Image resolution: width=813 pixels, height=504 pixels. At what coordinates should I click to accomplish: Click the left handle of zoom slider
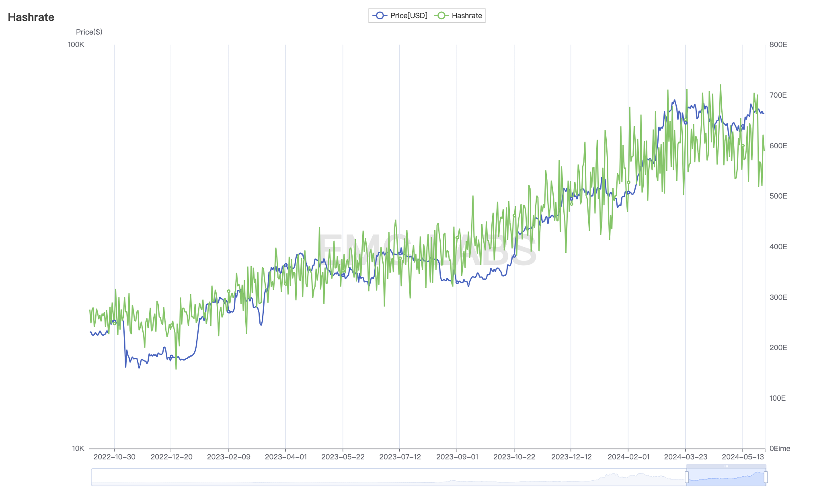coord(687,477)
